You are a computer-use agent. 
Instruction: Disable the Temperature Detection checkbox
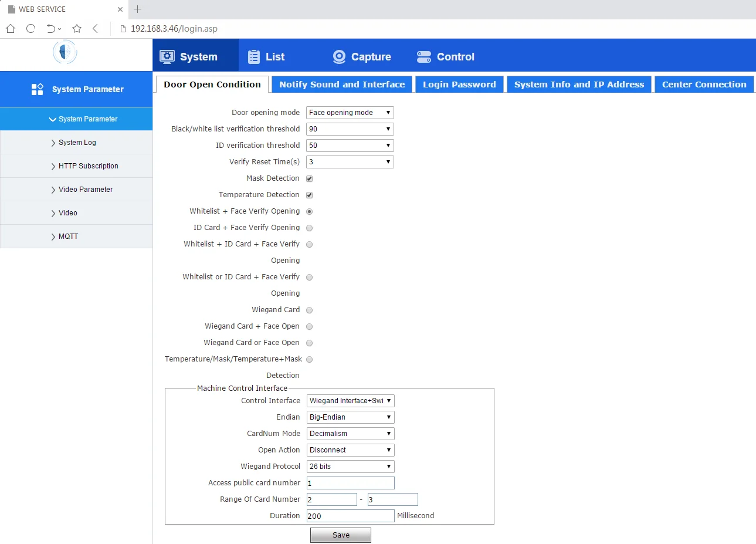click(x=309, y=195)
